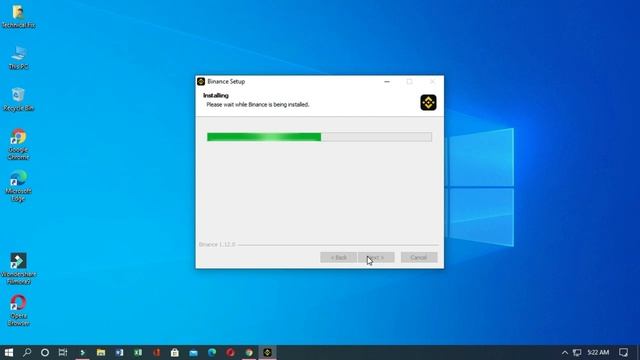This screenshot has height=360, width=640.
Task: Open Microsoft Edge from the taskbar
Action: [x=212, y=352]
